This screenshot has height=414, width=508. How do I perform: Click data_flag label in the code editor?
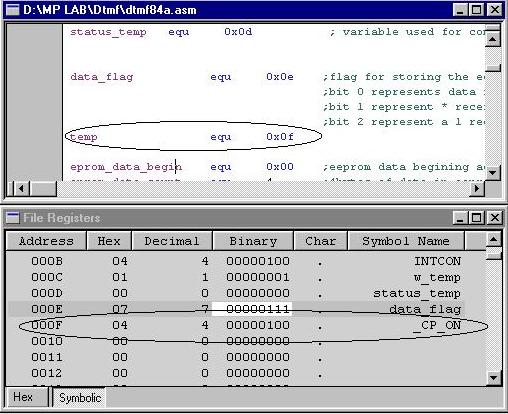[101, 77]
